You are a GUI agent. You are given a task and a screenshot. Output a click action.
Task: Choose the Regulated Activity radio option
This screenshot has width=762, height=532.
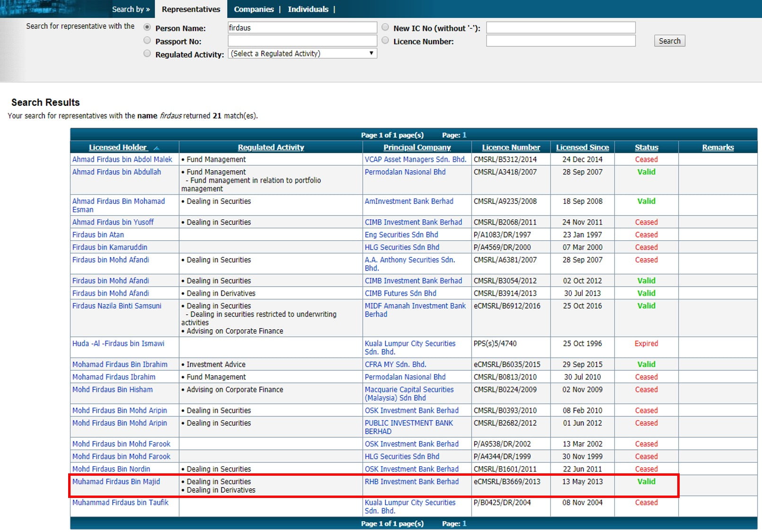[x=147, y=54]
